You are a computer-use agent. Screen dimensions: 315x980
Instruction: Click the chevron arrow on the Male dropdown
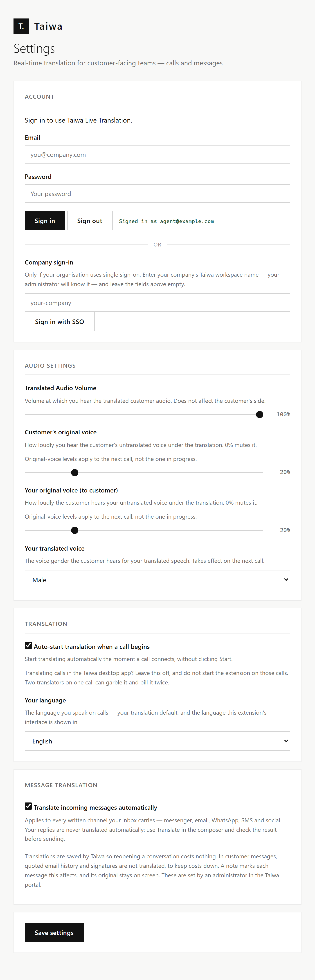[x=286, y=580]
